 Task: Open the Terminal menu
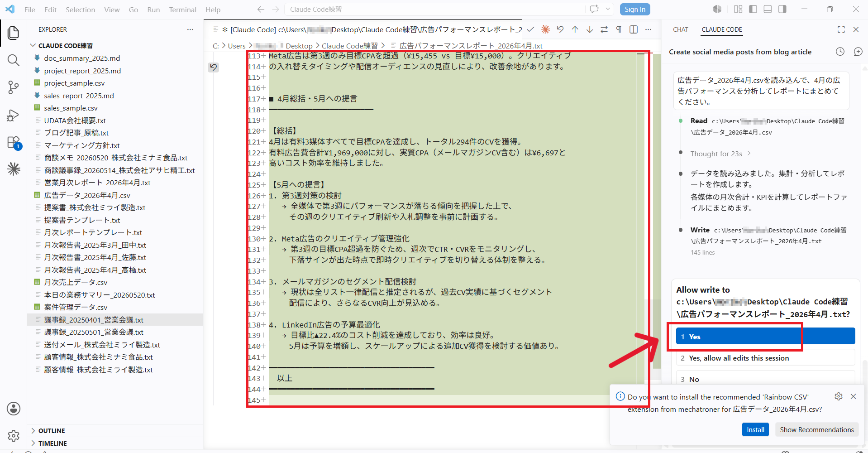coord(182,10)
